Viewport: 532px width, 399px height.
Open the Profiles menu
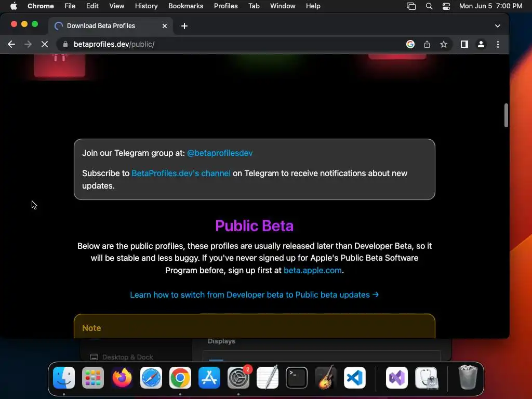pos(225,6)
